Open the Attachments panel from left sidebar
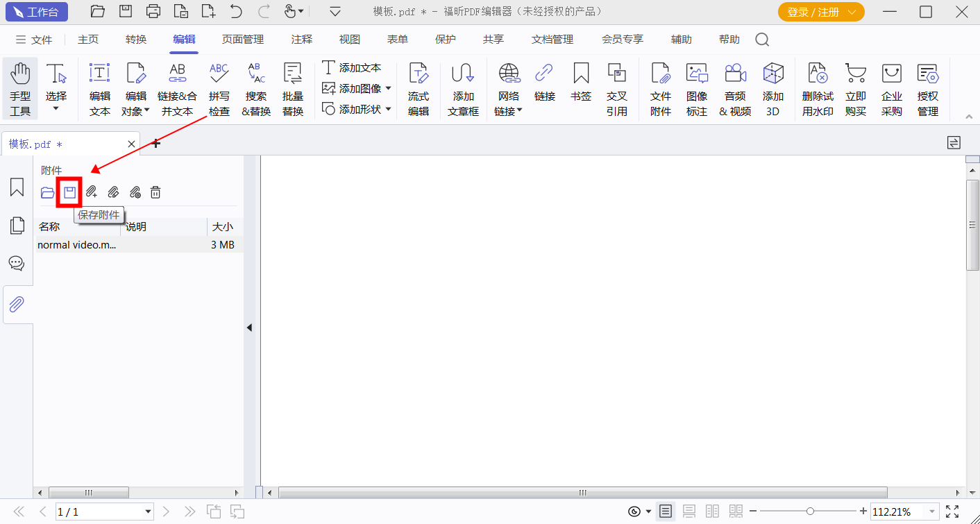 17,304
